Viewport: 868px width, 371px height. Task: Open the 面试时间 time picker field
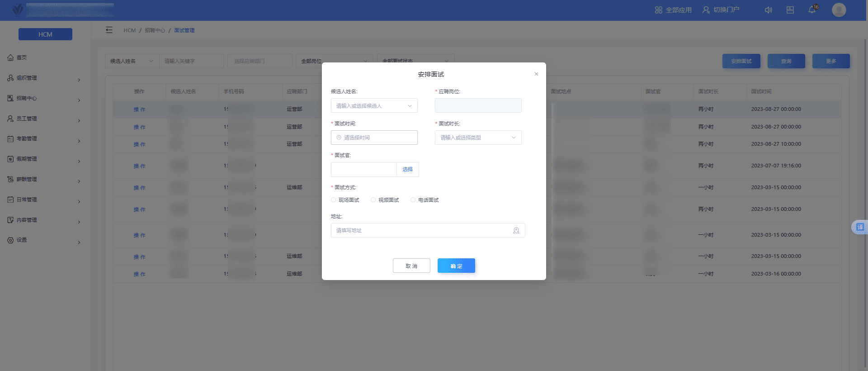click(374, 138)
